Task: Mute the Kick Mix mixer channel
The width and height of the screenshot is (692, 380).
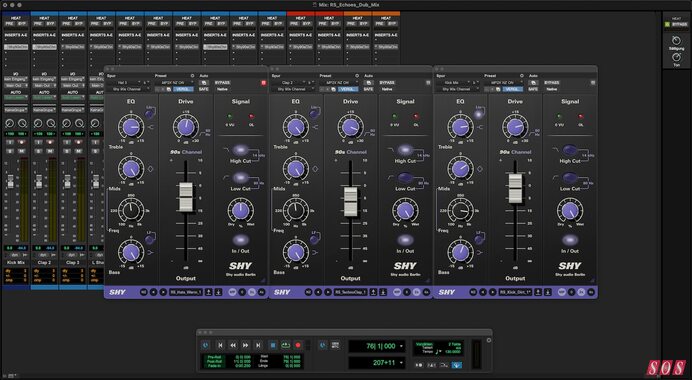Action: point(22,151)
